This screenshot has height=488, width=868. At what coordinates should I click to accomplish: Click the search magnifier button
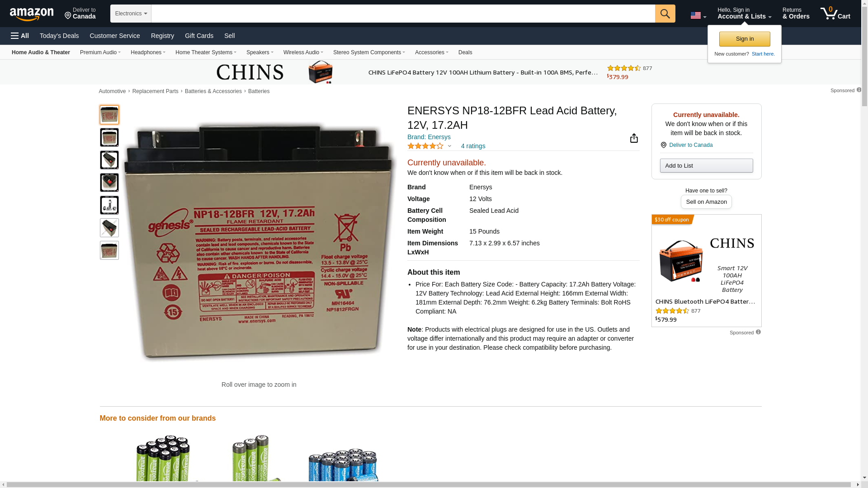coord(665,14)
